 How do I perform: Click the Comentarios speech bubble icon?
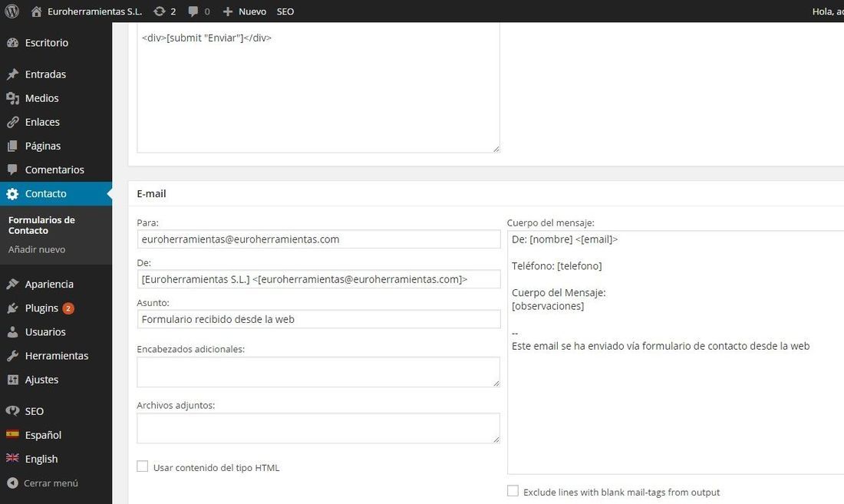(x=12, y=170)
